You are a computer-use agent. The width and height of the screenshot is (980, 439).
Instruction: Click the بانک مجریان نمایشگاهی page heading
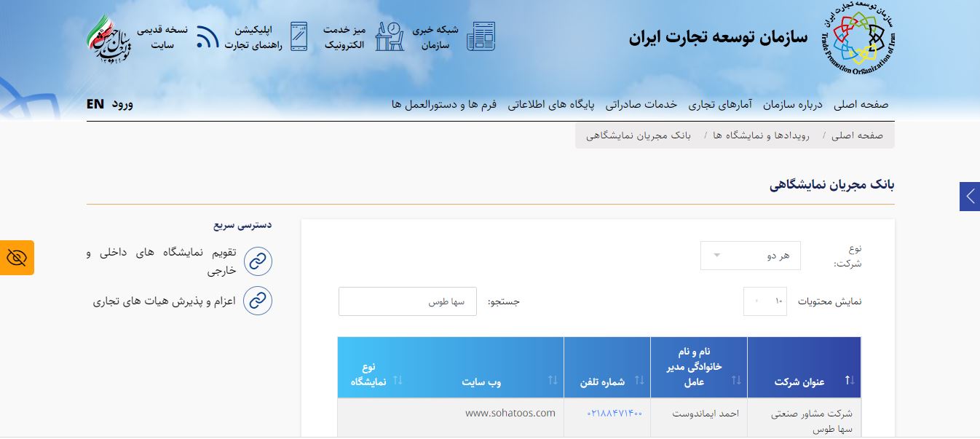832,185
